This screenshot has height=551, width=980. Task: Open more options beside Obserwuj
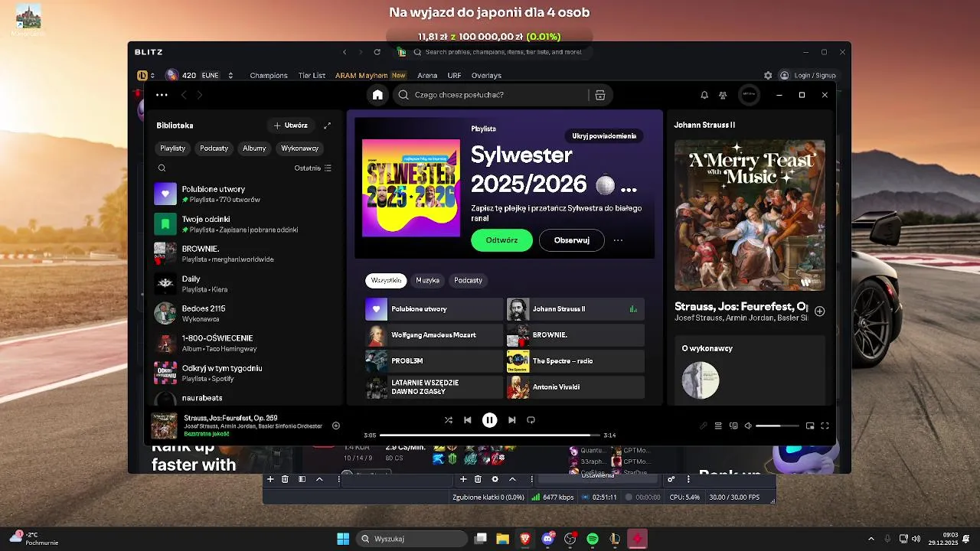(x=619, y=240)
